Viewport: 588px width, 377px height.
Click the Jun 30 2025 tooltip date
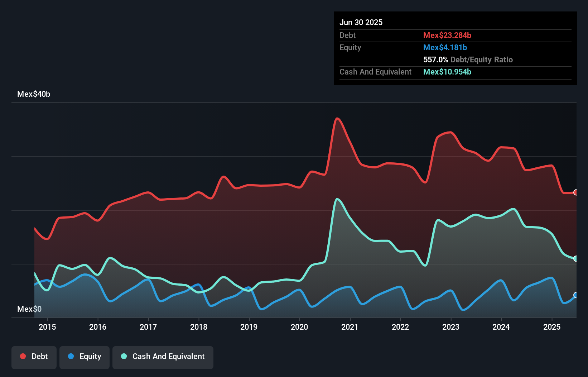(x=361, y=22)
